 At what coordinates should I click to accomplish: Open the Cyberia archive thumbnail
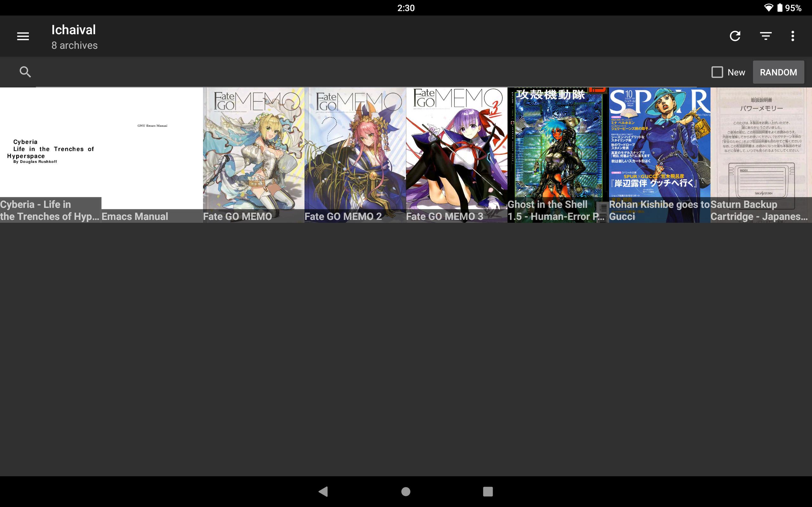(51, 155)
